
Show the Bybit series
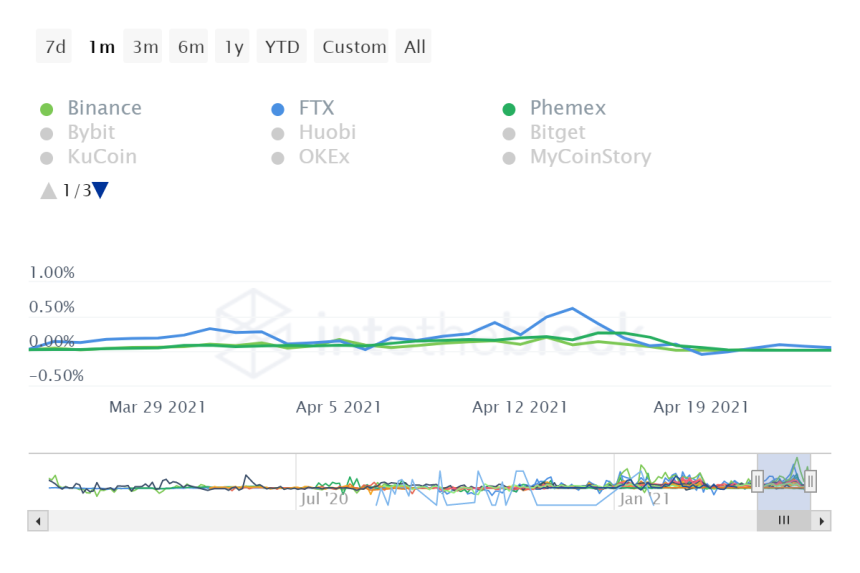coord(90,132)
